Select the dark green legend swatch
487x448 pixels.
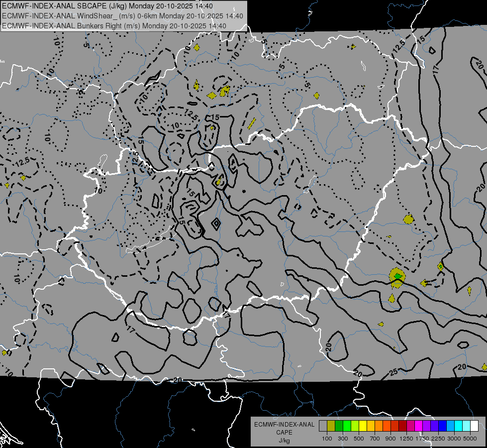pos(339,426)
